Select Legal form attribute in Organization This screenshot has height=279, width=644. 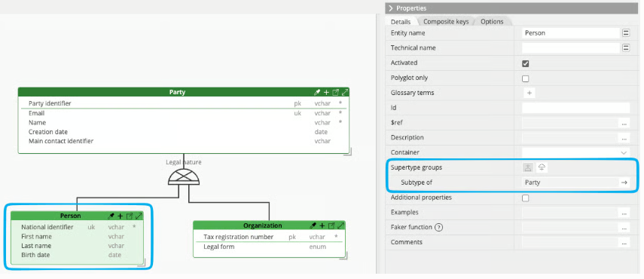(x=269, y=247)
